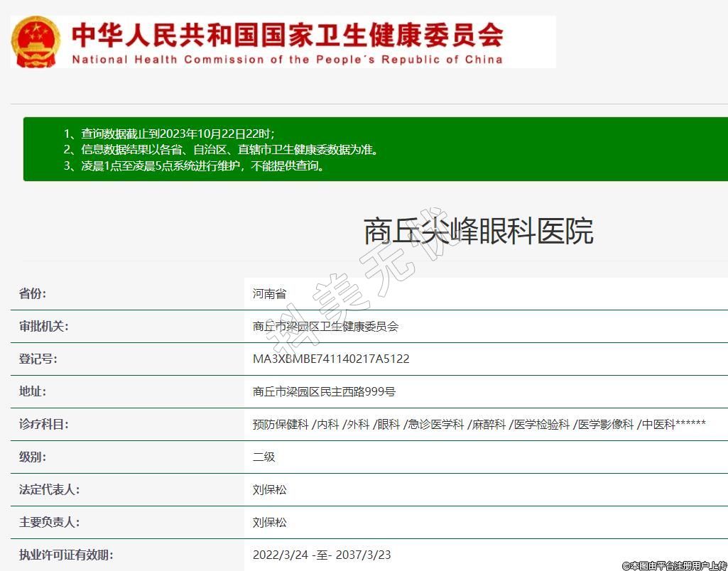
Task: Click legal representative name in 法定代表人 row
Action: [x=270, y=489]
